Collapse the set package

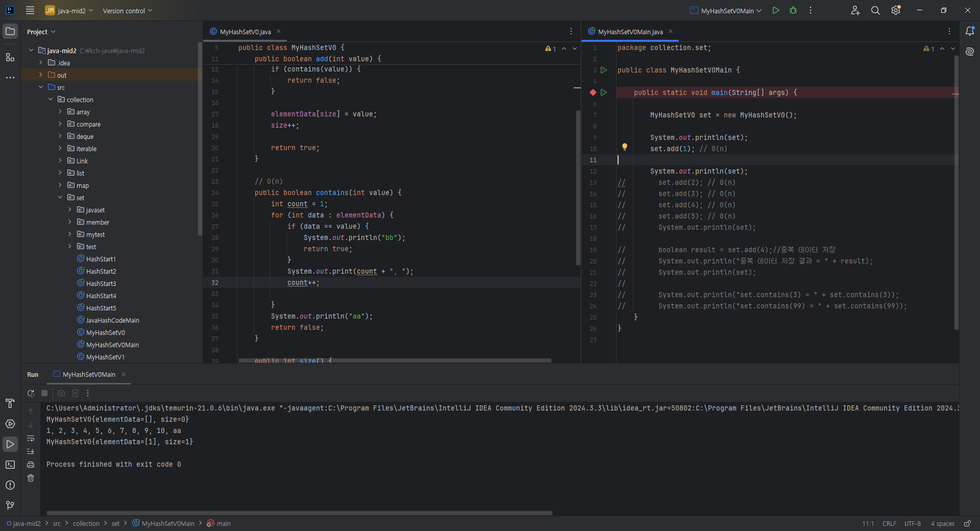[x=60, y=197]
